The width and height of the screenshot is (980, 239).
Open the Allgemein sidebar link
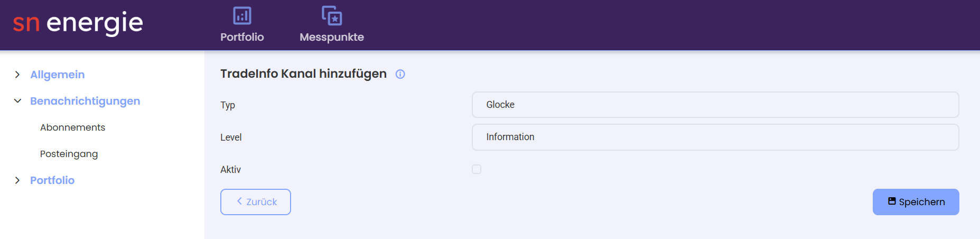58,75
